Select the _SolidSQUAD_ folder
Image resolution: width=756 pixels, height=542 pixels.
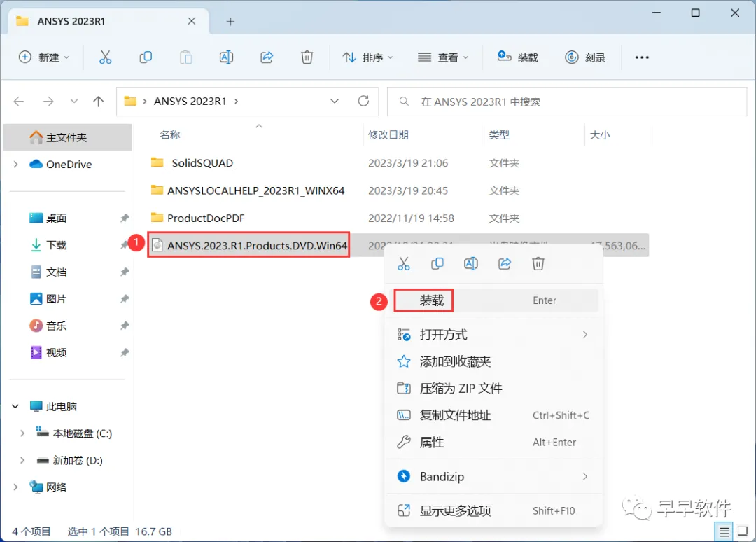[x=195, y=163]
